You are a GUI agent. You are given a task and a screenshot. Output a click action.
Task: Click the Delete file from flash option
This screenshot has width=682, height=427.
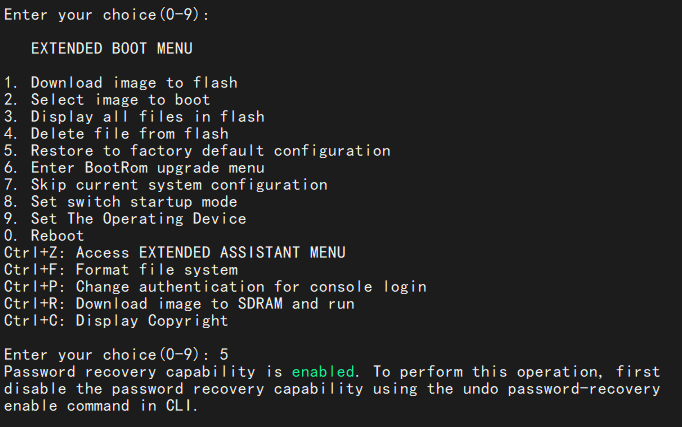tap(116, 133)
